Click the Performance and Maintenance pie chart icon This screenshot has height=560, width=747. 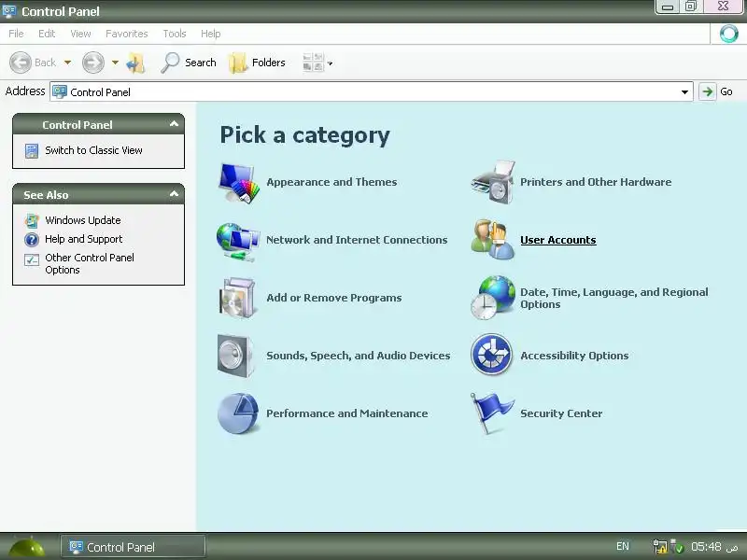(x=238, y=413)
